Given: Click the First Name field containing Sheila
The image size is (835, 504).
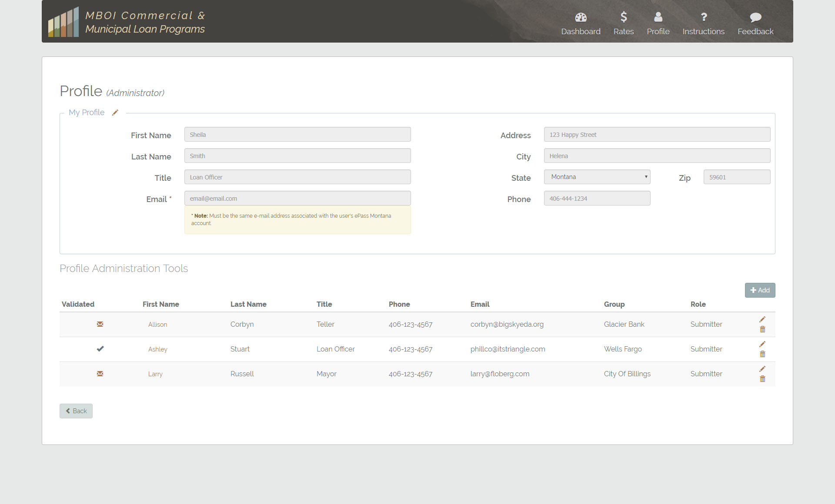Looking at the screenshot, I should [x=297, y=134].
